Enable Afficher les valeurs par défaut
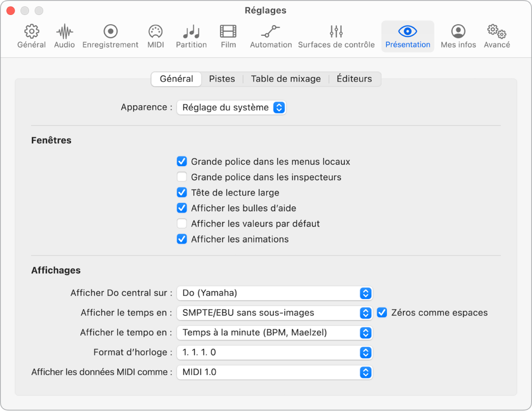The height and width of the screenshot is (411, 532). (182, 224)
